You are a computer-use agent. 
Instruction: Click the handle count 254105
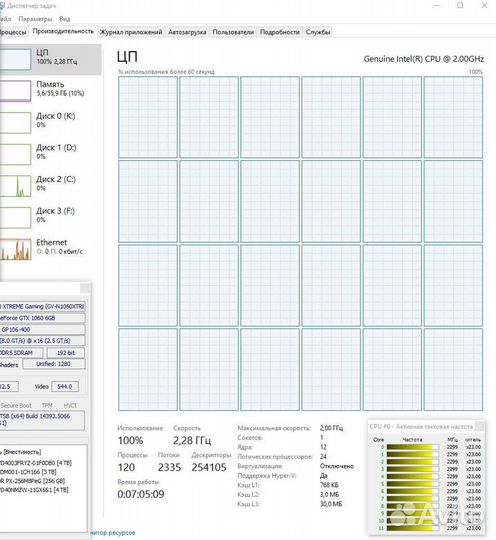tap(209, 467)
